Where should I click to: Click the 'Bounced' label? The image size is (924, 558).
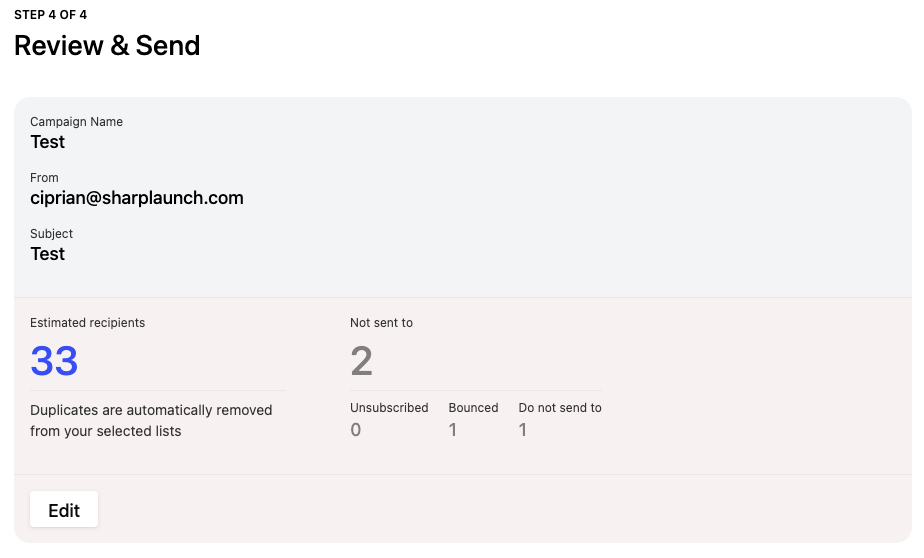473,408
